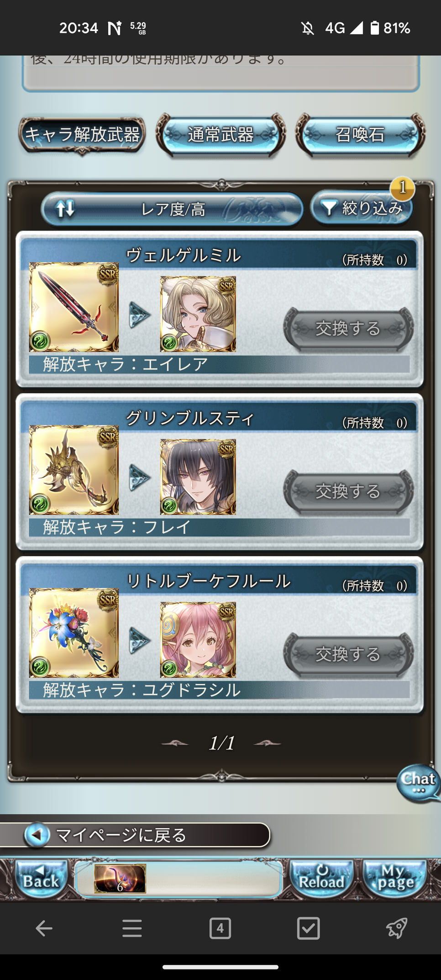Select the キャラ解放武器 tab
Image resolution: width=441 pixels, height=980 pixels.
pos(82,135)
